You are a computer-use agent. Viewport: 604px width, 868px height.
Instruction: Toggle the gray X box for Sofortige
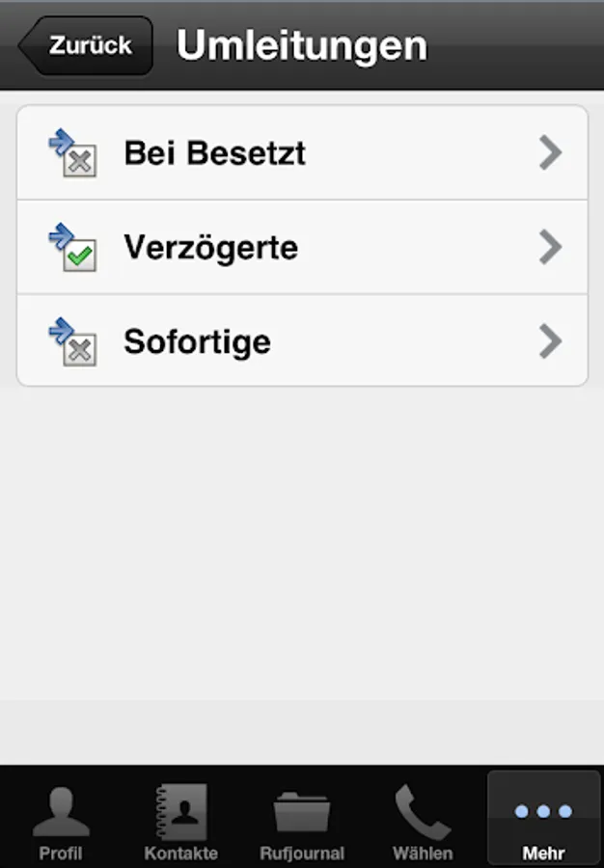click(x=80, y=350)
